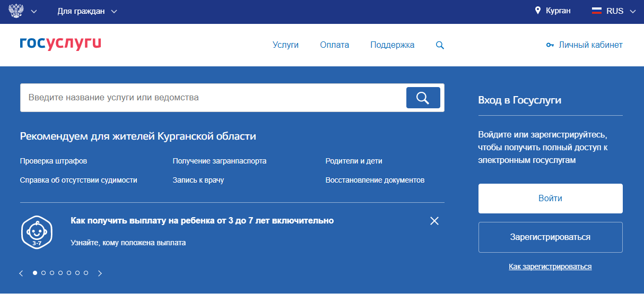
Task: Click the key icon by Личный кабинет
Action: click(x=550, y=45)
